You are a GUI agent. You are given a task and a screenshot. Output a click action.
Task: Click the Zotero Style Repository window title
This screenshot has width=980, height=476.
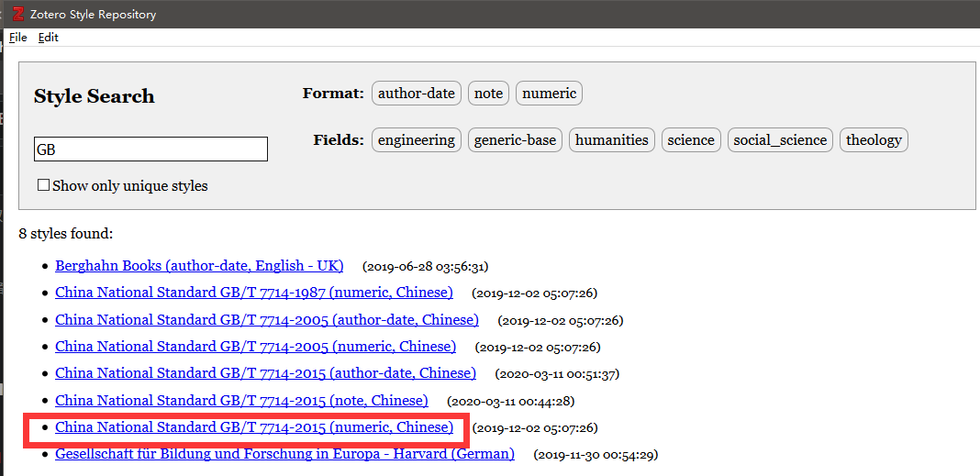click(93, 15)
